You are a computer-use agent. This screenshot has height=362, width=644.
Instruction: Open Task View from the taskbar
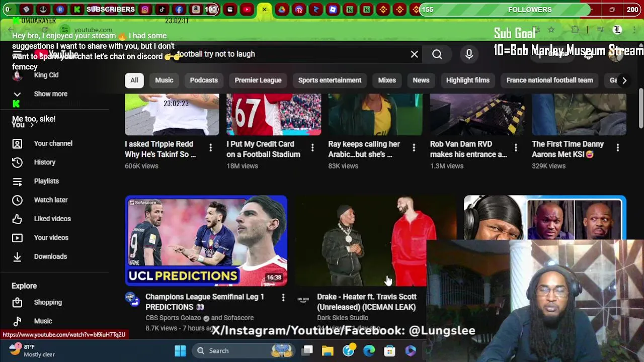click(x=307, y=351)
